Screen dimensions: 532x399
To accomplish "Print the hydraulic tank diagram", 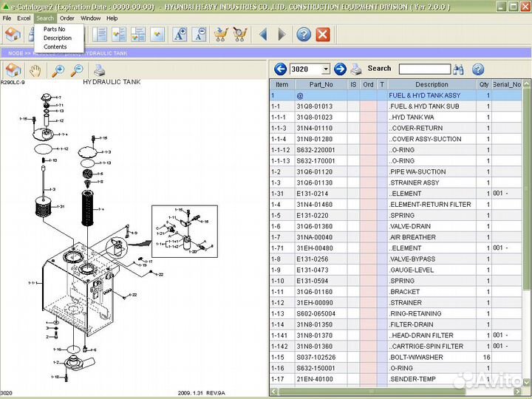I will pos(100,71).
